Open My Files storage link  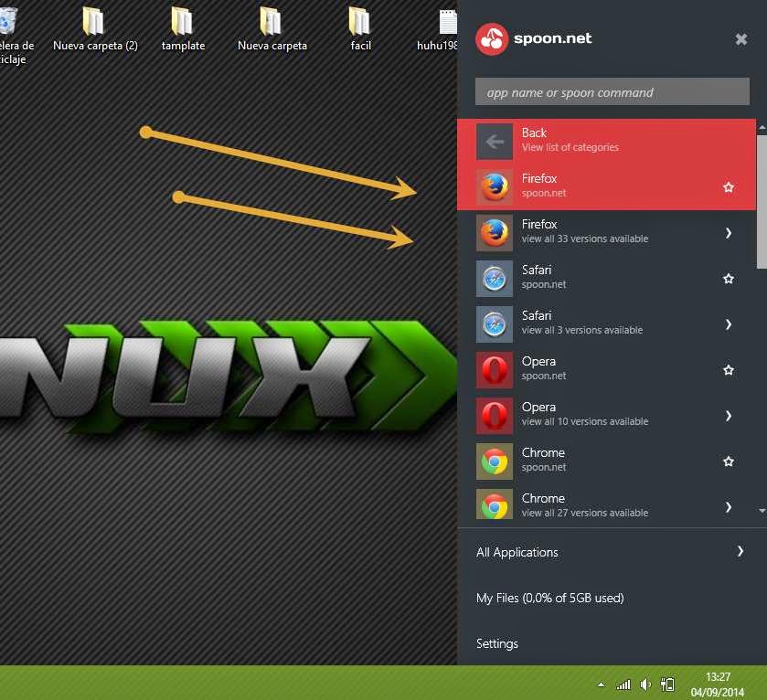coord(549,598)
